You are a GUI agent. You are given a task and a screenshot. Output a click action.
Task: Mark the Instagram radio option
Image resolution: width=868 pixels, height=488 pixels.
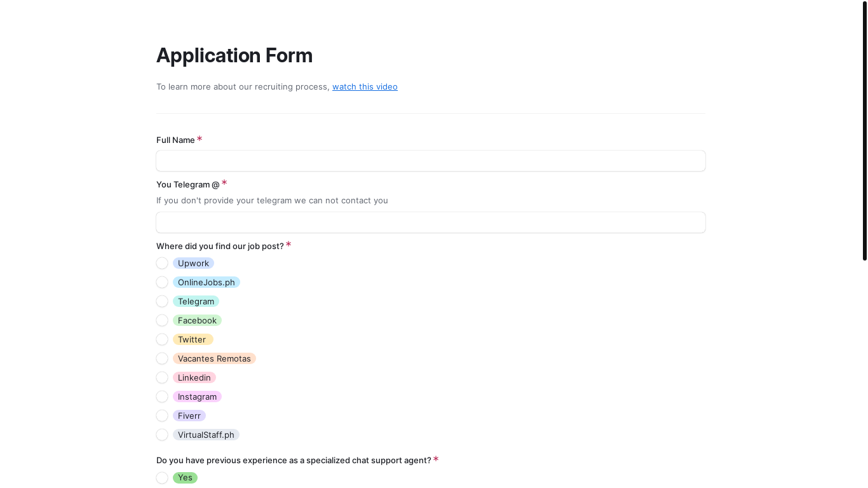pos(162,396)
